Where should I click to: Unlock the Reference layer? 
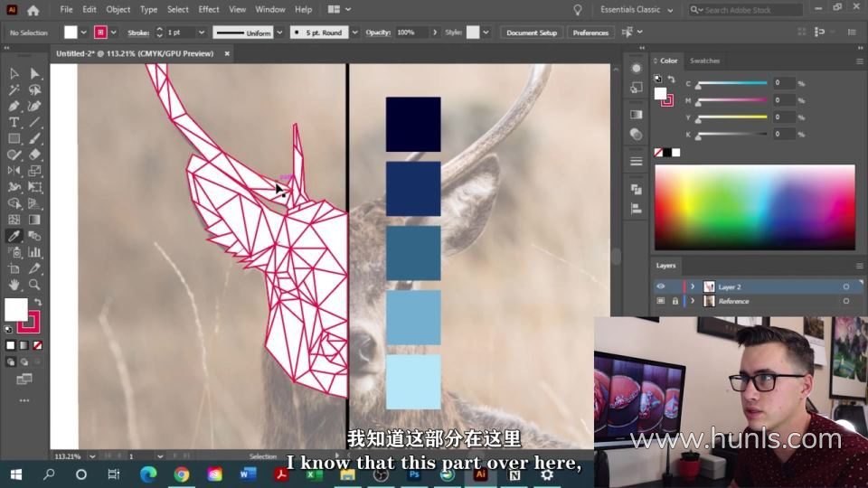click(x=675, y=301)
